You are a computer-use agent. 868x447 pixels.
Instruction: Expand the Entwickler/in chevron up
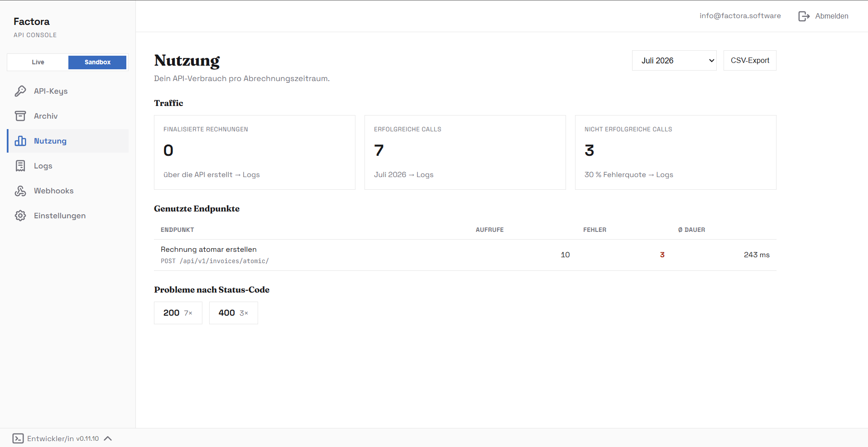[x=108, y=438]
